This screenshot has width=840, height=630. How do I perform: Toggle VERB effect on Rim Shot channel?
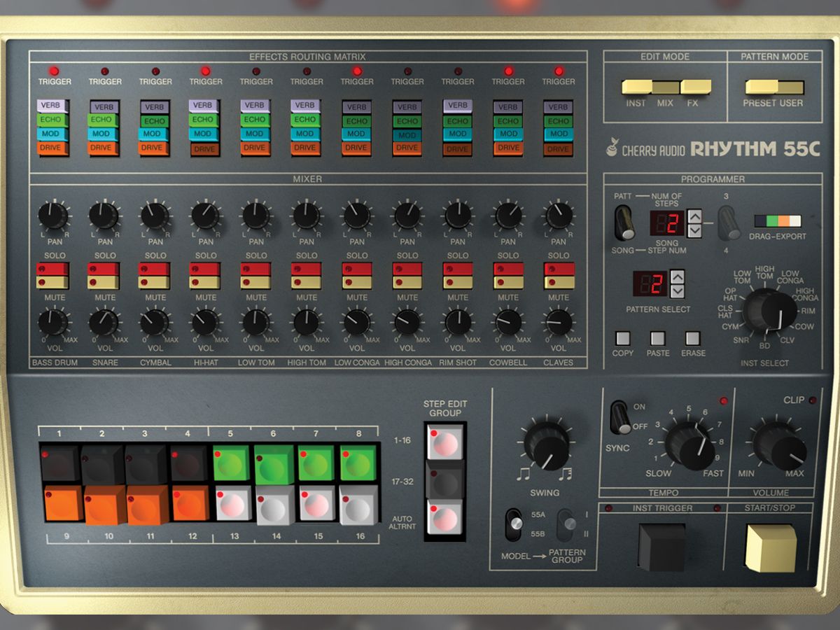(x=457, y=106)
